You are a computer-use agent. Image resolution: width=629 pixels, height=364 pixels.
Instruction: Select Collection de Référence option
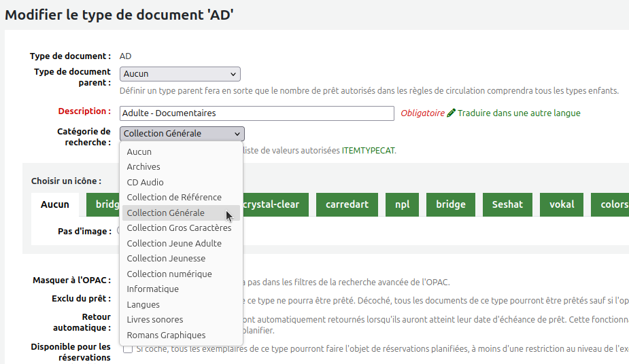pos(182,198)
